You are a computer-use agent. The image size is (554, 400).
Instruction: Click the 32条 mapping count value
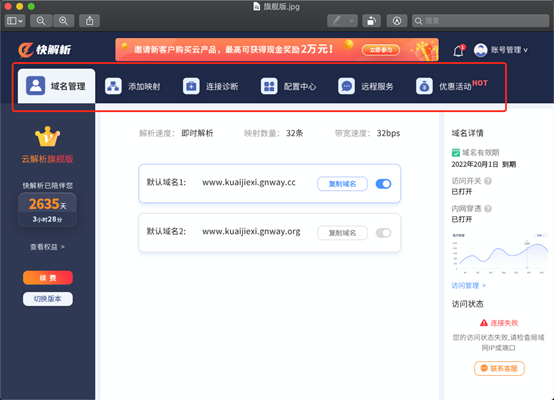(x=294, y=133)
